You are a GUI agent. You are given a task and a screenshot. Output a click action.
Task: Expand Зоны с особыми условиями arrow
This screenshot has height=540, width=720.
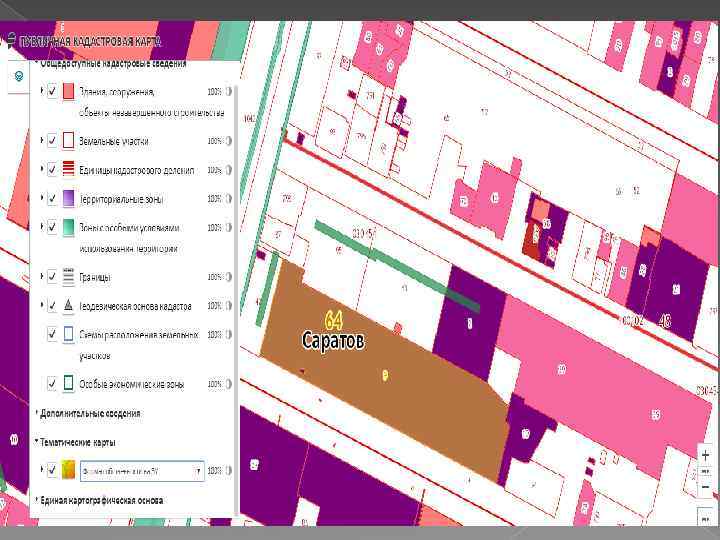(x=42, y=226)
